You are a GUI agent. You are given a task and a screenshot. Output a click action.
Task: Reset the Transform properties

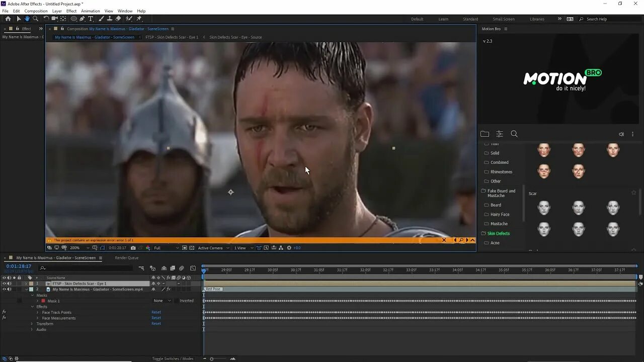[x=156, y=323]
